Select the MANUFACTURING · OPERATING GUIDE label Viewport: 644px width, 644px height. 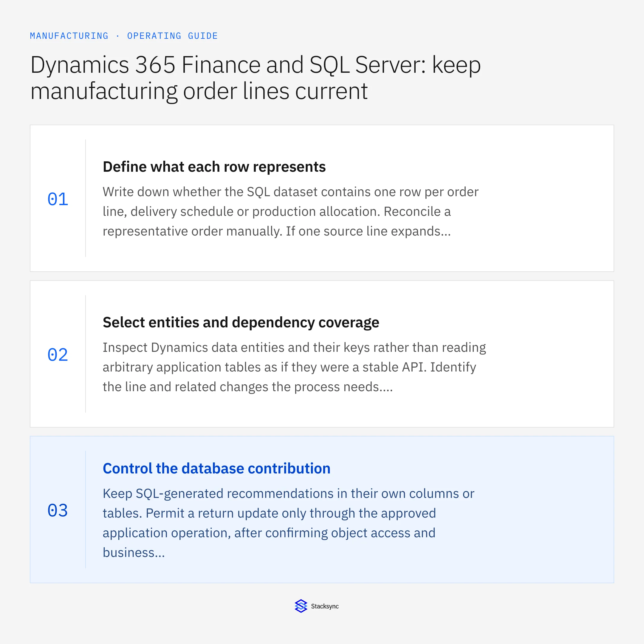[124, 36]
